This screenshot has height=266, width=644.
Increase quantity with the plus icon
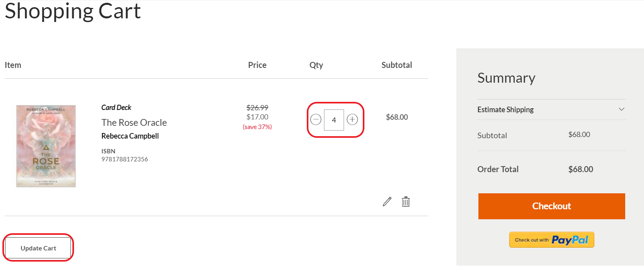click(x=352, y=119)
